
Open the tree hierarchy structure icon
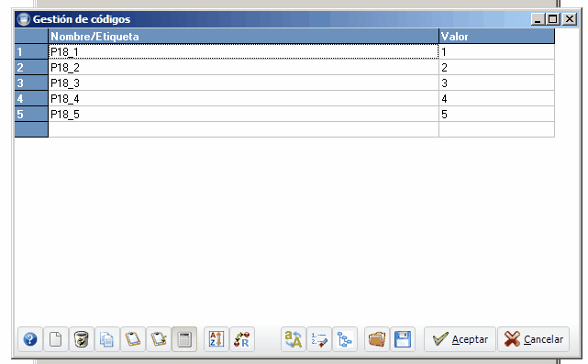[345, 339]
